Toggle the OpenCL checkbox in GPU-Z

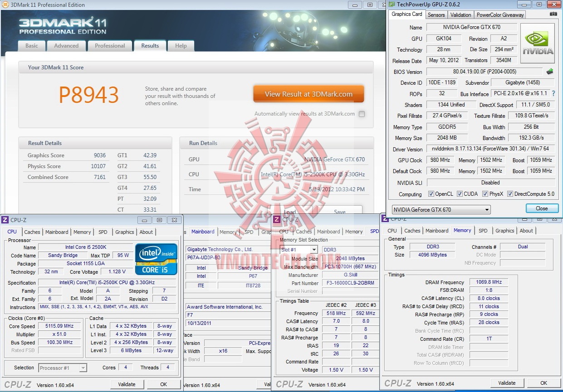coord(431,194)
